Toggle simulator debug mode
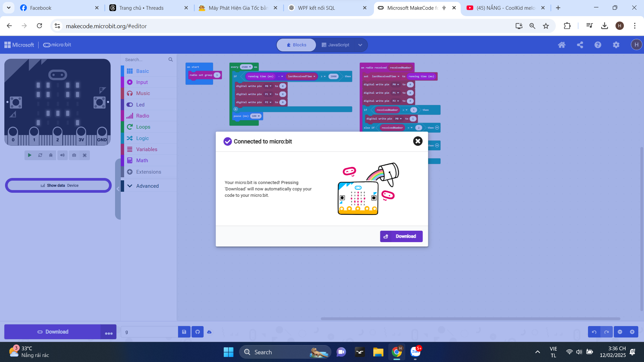 51,155
